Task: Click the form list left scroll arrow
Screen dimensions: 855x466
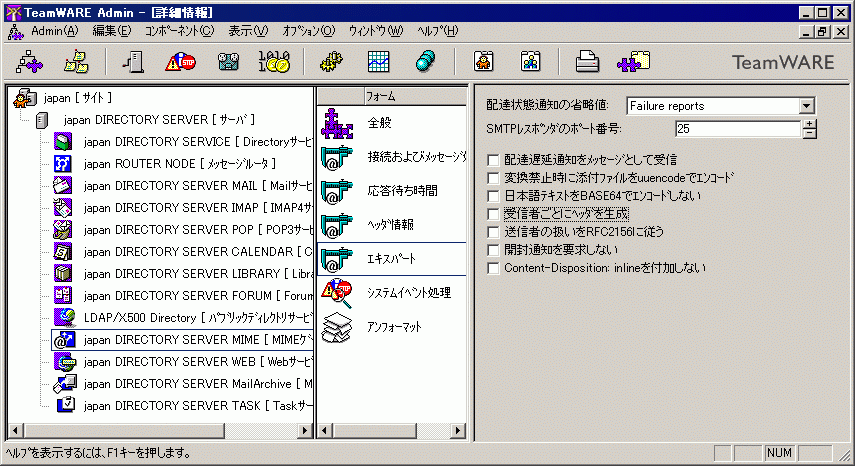Action: coord(325,431)
